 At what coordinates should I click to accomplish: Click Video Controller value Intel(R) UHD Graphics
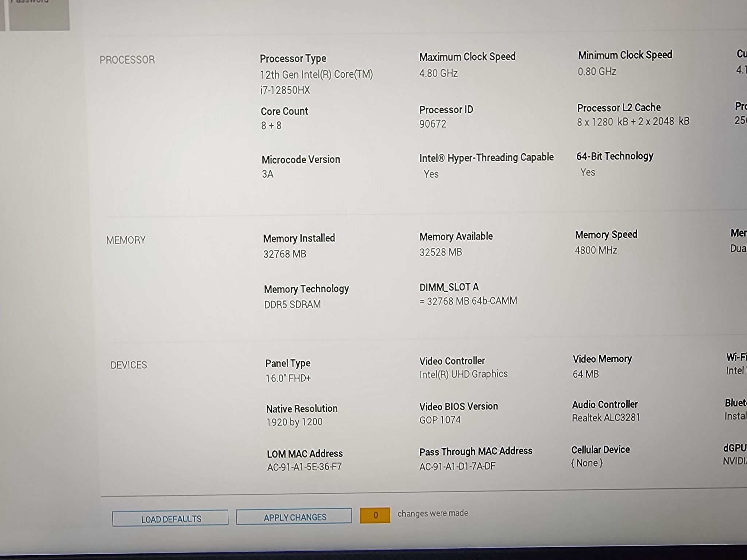point(464,374)
